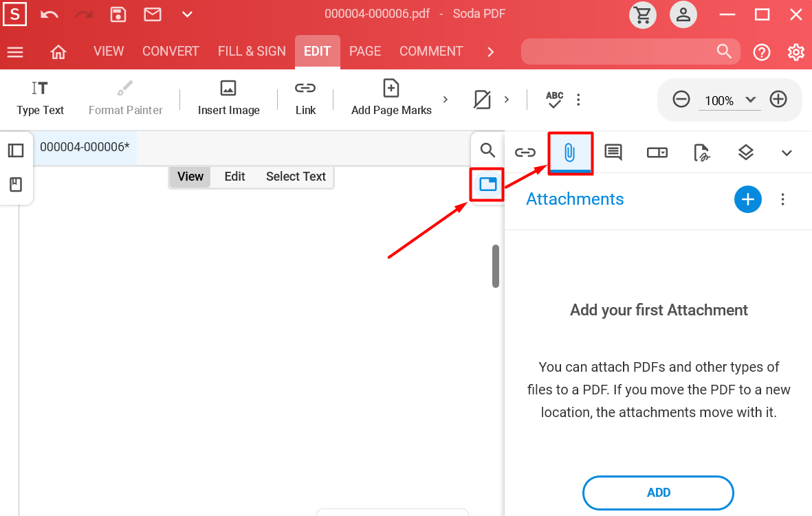Open the Insert Image tool
Screen dimensions: 812x516
[x=228, y=98]
